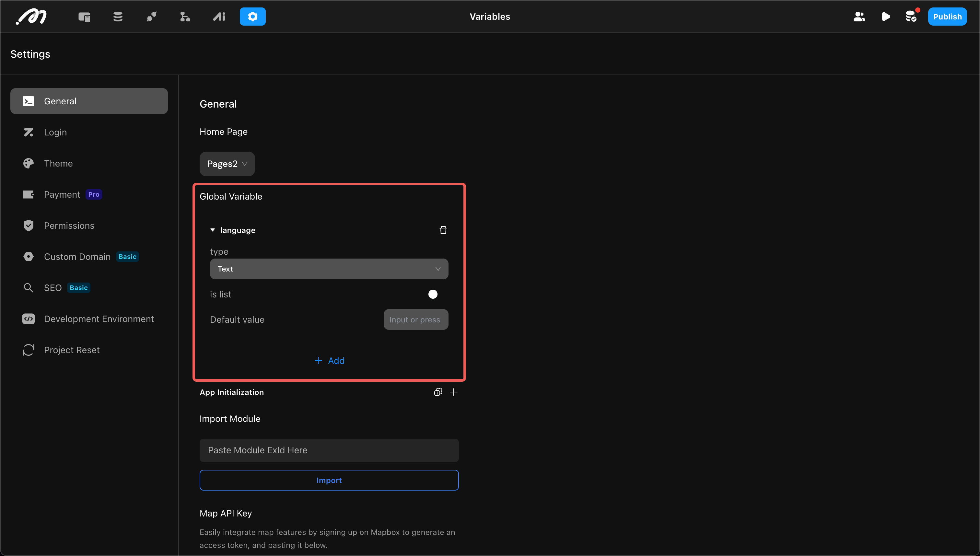Click the Default value input field

pos(416,319)
